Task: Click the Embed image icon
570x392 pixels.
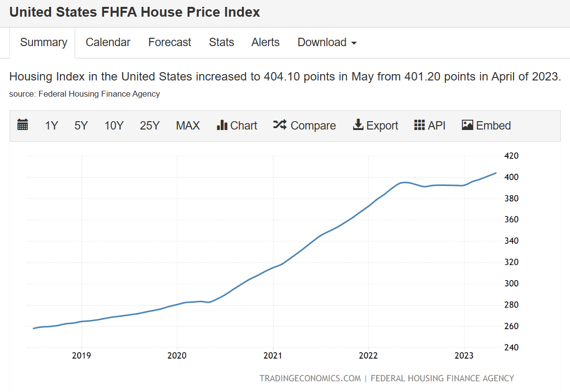Action: coord(467,125)
